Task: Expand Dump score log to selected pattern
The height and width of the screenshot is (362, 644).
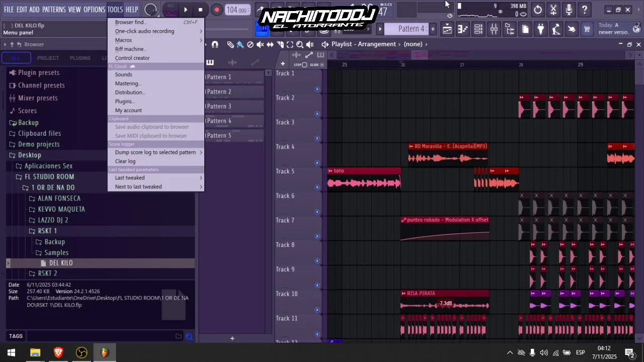Action: click(156, 152)
